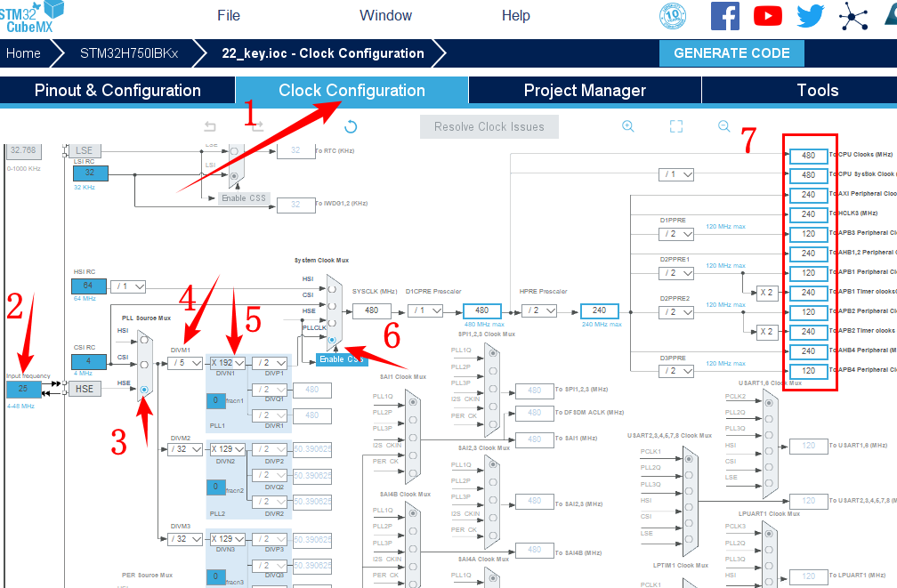The width and height of the screenshot is (897, 588).
Task: Open the Twitter icon link
Action: coord(811,16)
